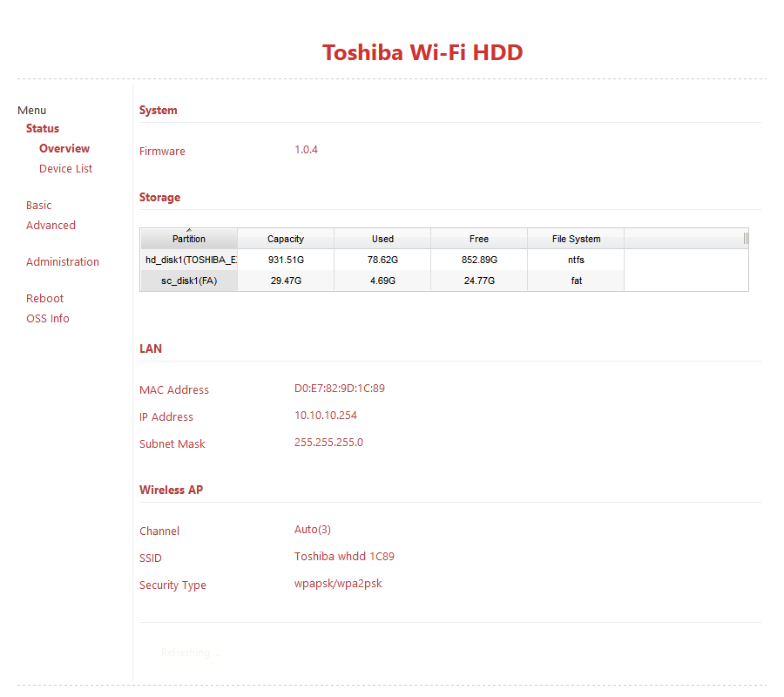The height and width of the screenshot is (697, 784).
Task: Click the Toshiba Wi-Fi HDD title
Action: (422, 52)
